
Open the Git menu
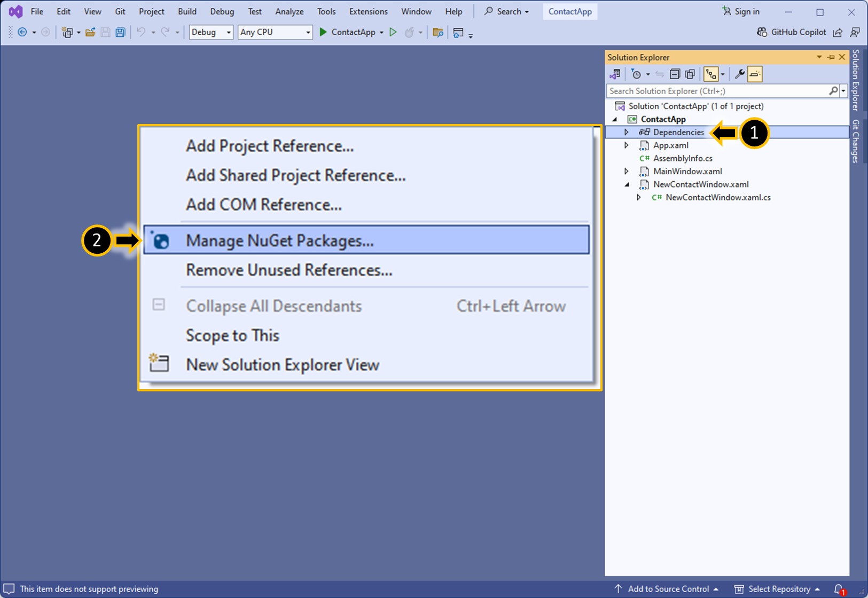(120, 11)
